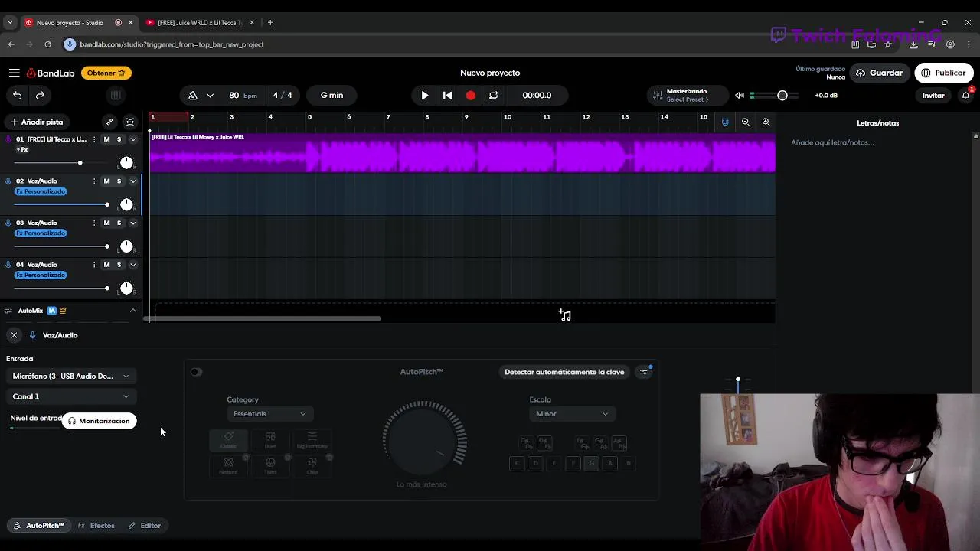Solo track 01 Lil Tecca
The image size is (980, 551).
(x=119, y=139)
